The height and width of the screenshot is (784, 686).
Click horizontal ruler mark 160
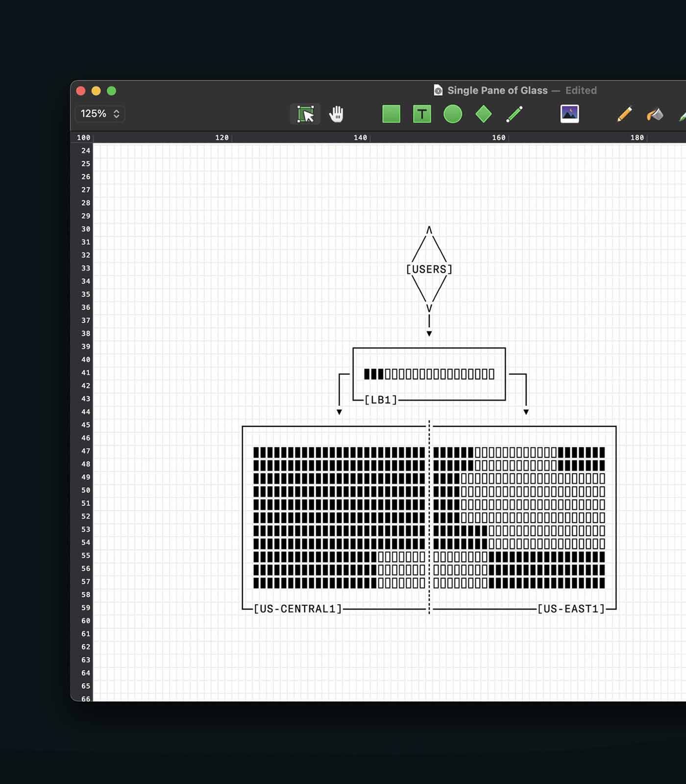[499, 138]
